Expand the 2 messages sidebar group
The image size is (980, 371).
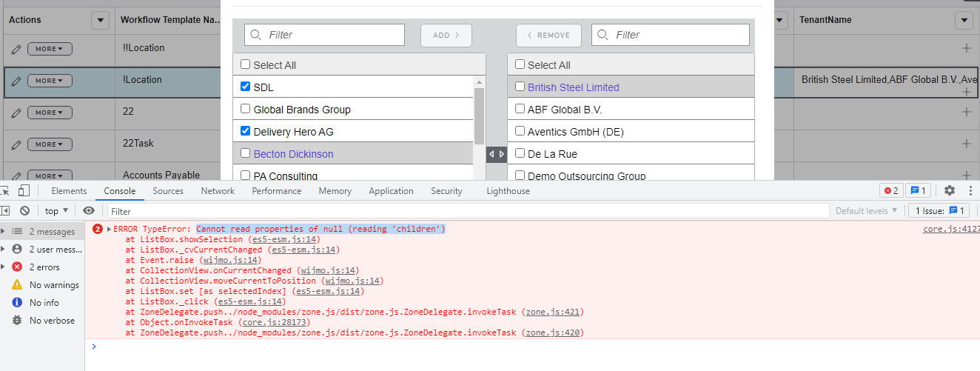click(x=4, y=232)
